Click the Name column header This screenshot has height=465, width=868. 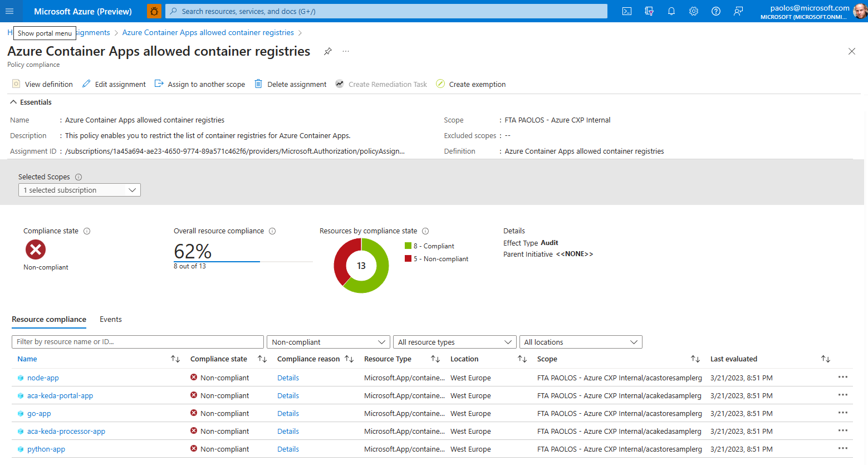(x=27, y=359)
